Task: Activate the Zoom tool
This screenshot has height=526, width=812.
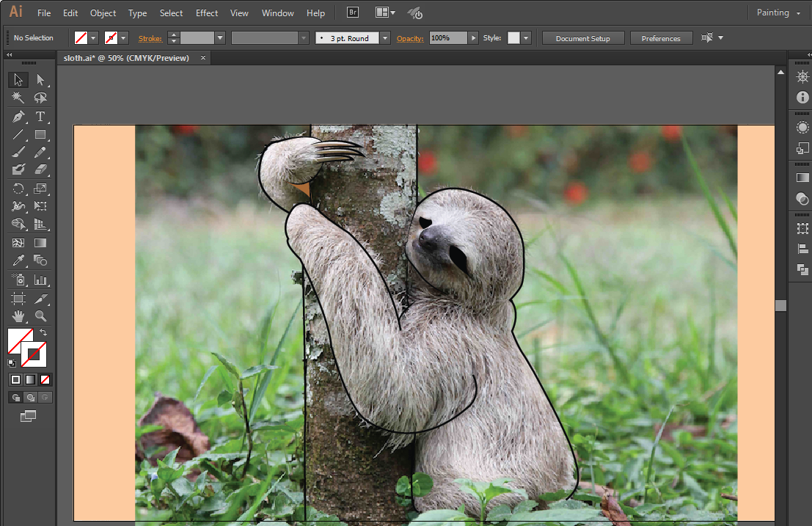Action: click(40, 316)
